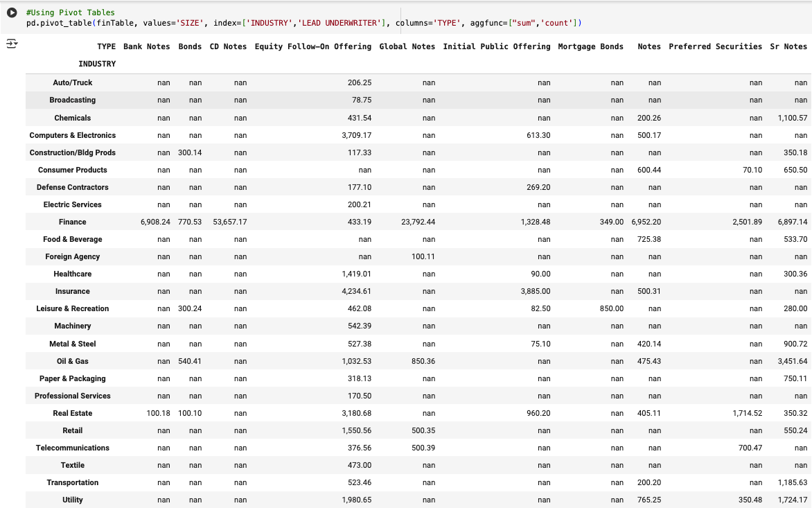Click the 'Computers & Electronics' row label
The image size is (812, 508).
pyautogui.click(x=73, y=135)
